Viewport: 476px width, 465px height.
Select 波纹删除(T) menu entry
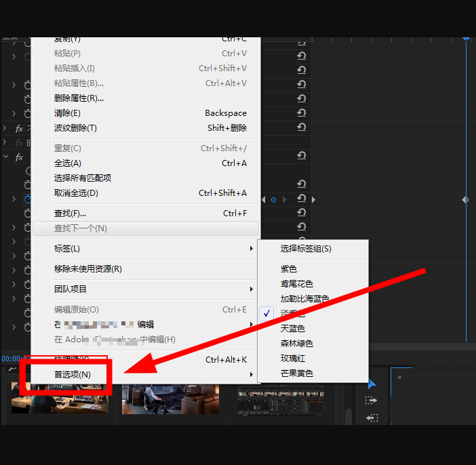146,128
